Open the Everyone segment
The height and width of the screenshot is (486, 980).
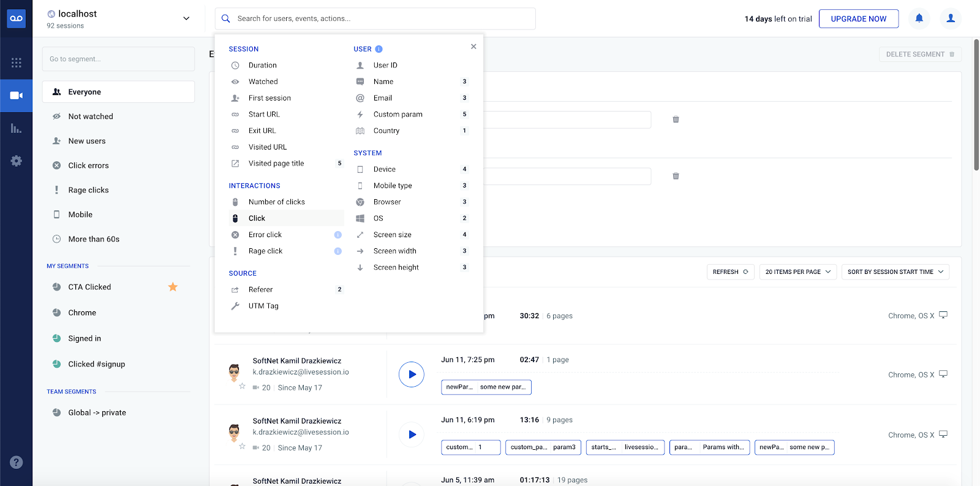118,92
